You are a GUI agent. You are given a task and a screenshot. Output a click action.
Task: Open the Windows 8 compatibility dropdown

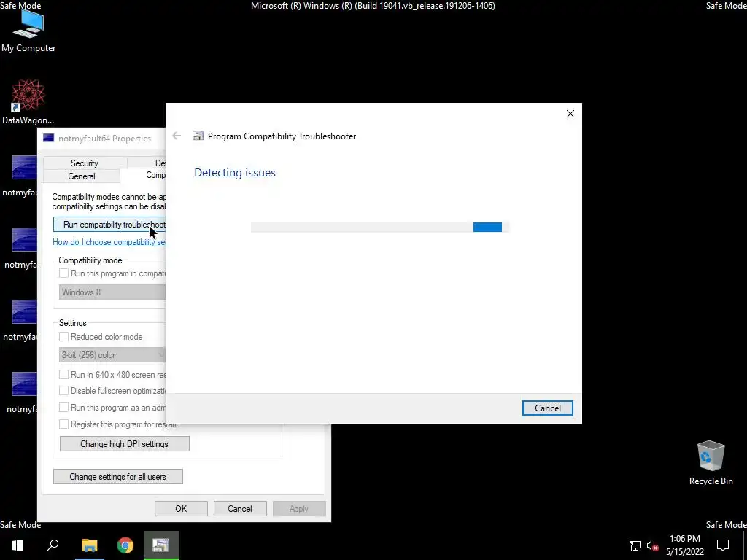(112, 292)
